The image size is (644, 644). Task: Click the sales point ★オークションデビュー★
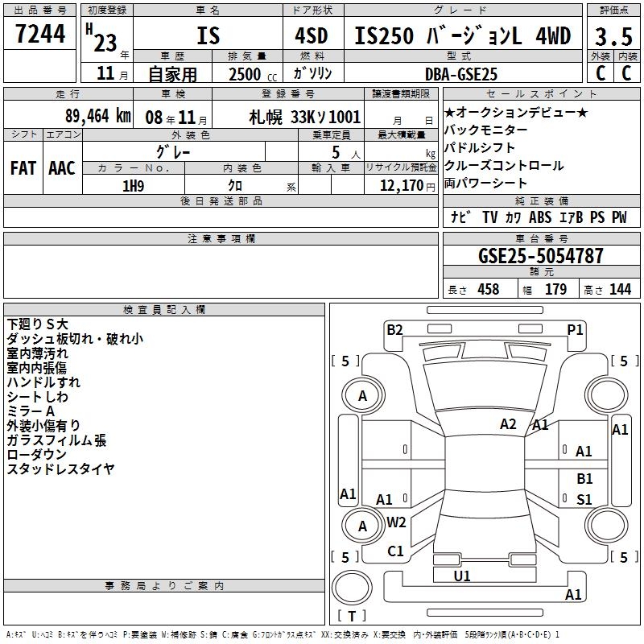516,112
